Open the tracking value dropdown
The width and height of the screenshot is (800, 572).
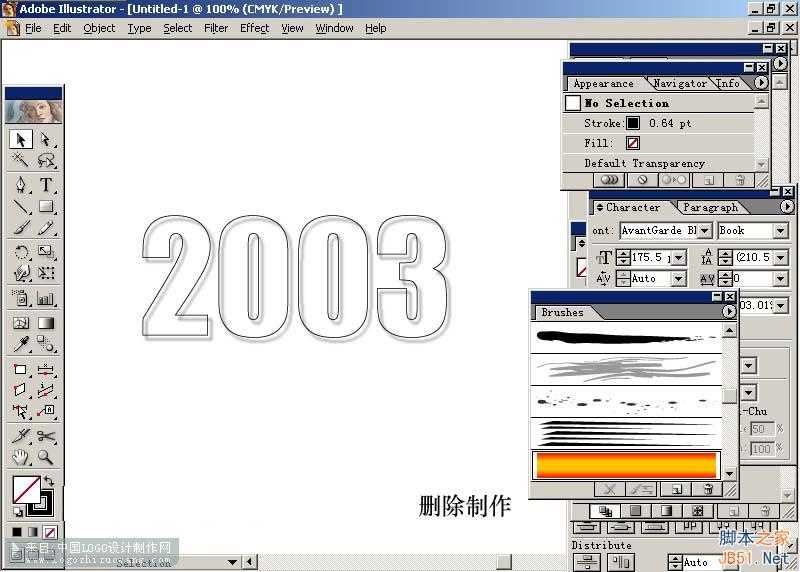coord(781,279)
